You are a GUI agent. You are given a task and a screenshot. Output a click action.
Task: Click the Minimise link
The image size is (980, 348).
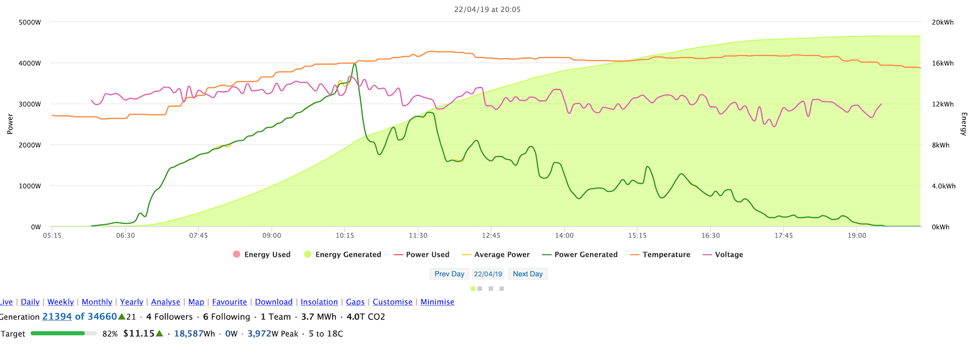pyautogui.click(x=438, y=302)
